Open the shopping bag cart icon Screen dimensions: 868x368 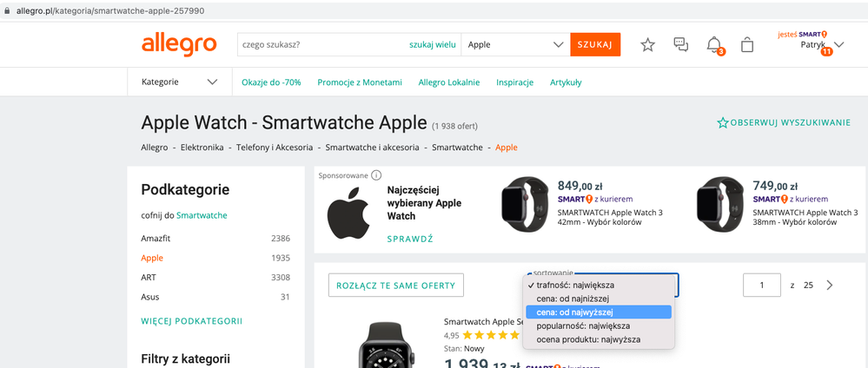click(747, 45)
